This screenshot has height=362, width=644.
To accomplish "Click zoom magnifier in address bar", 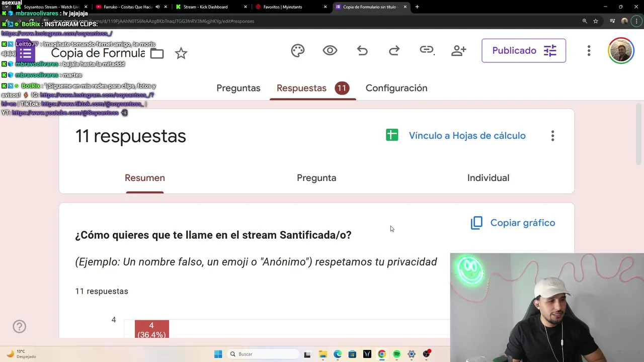I will point(585,21).
